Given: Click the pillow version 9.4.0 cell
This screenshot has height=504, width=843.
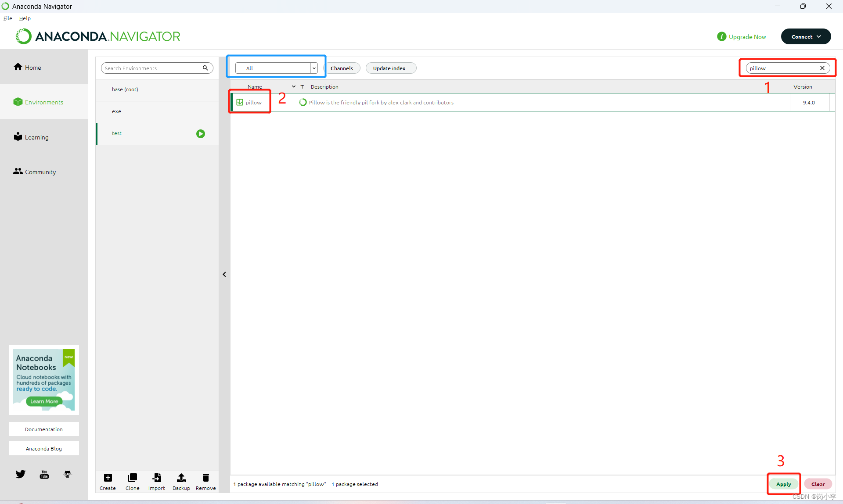Looking at the screenshot, I should pyautogui.click(x=809, y=103).
